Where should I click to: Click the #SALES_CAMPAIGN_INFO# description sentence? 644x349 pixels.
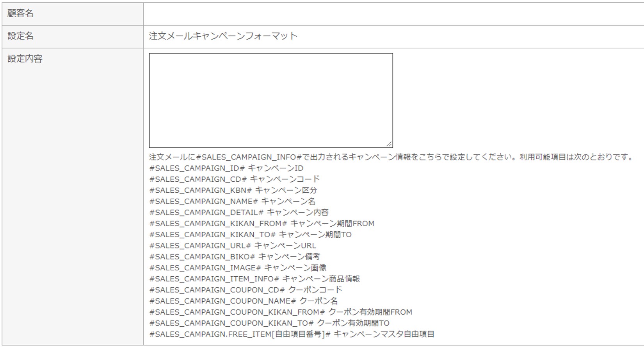click(391, 157)
